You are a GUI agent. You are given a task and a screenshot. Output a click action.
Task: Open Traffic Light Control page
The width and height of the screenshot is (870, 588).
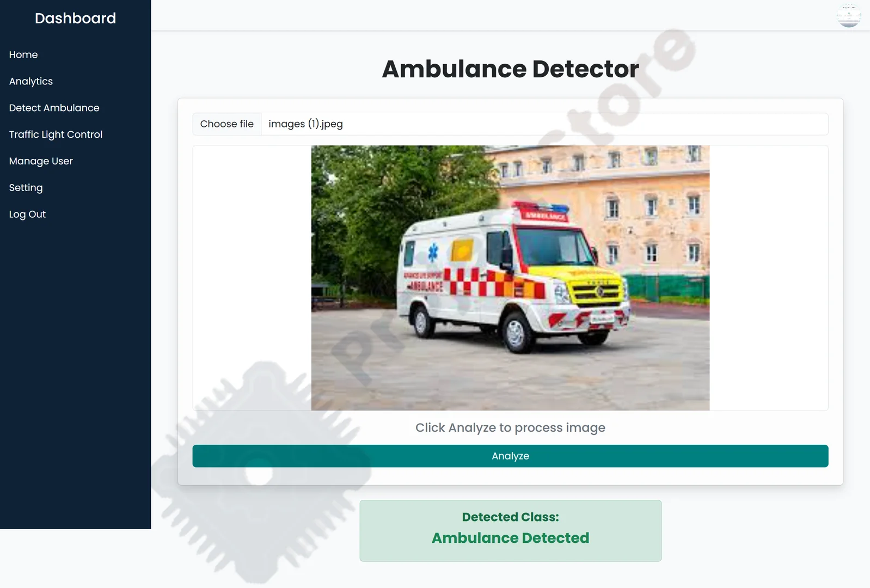point(56,134)
